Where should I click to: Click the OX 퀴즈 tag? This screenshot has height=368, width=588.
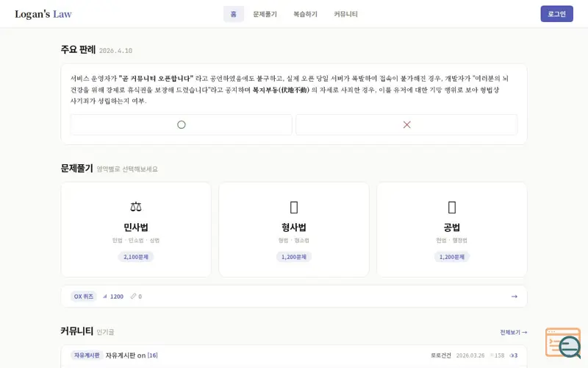click(83, 297)
